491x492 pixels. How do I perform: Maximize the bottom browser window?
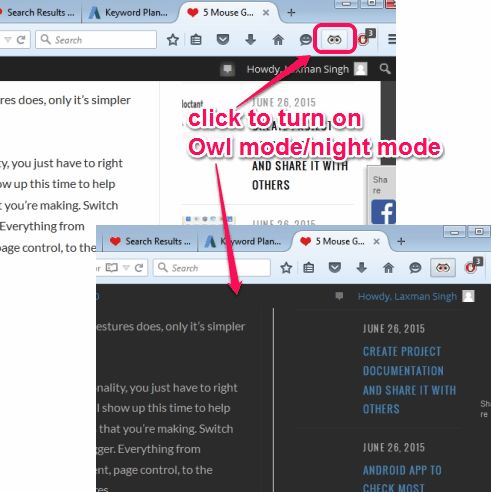pos(479,231)
